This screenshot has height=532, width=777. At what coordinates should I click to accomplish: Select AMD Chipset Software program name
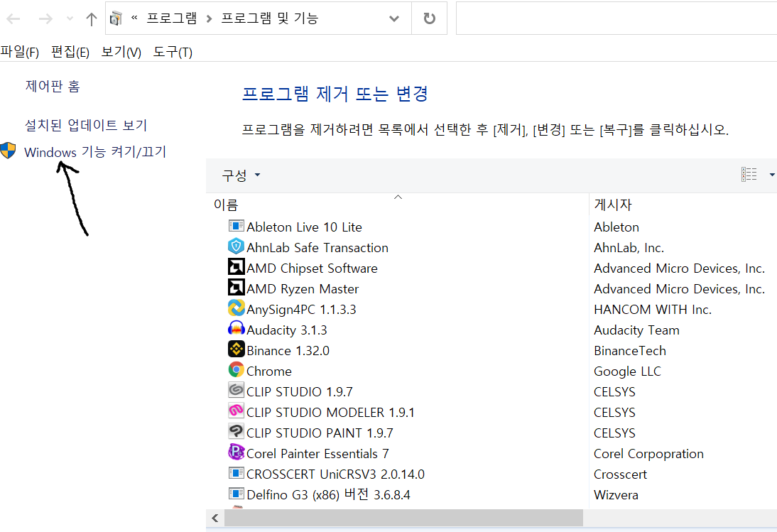point(313,268)
